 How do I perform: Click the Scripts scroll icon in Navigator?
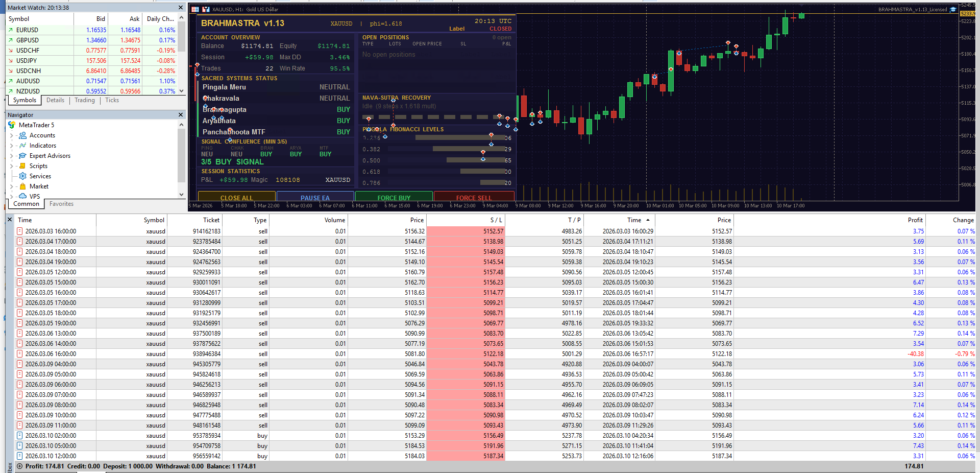click(x=22, y=166)
